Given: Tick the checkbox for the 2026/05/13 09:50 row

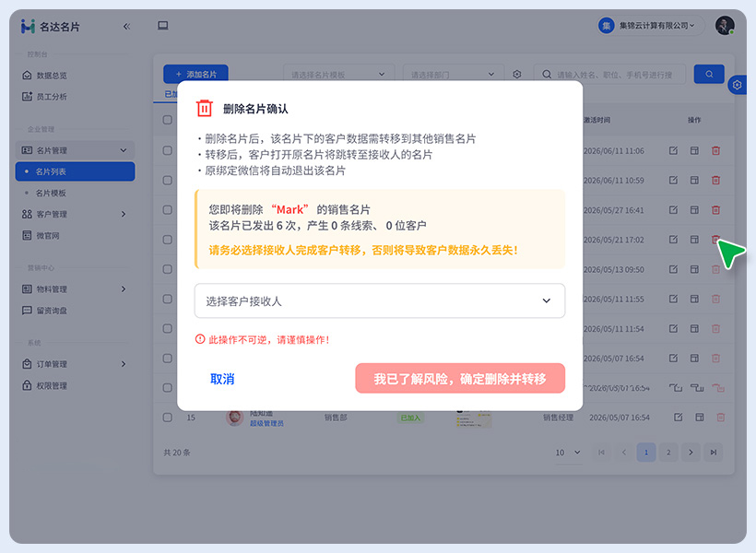Looking at the screenshot, I should click(167, 269).
